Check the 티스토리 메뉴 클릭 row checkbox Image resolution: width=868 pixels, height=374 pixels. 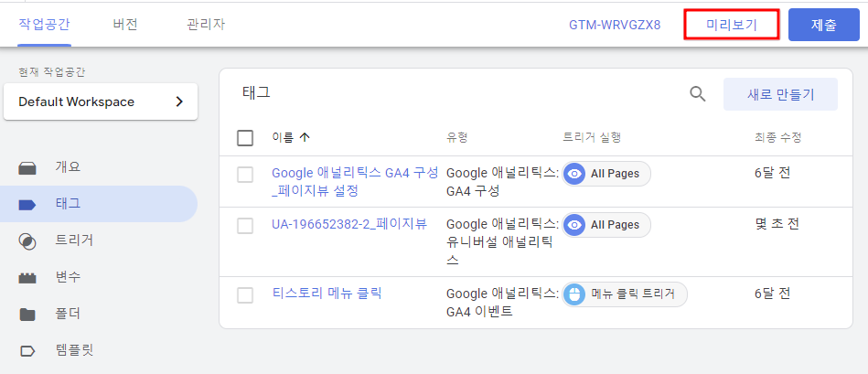click(245, 294)
